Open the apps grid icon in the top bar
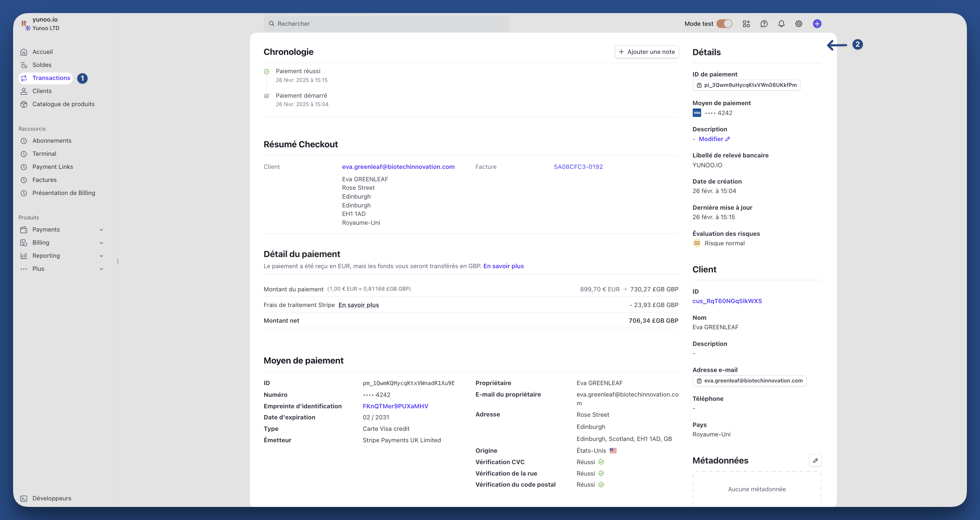Screen dimensions: 980x520 pyautogui.click(x=746, y=24)
